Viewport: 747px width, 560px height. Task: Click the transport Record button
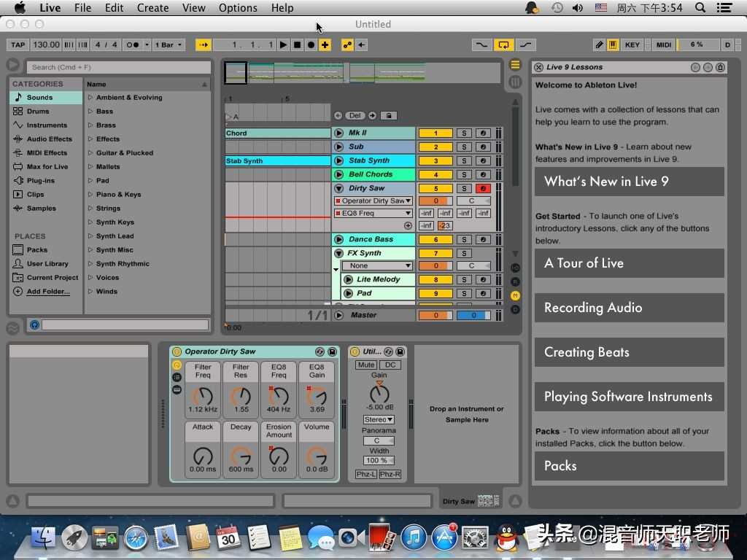(x=311, y=45)
